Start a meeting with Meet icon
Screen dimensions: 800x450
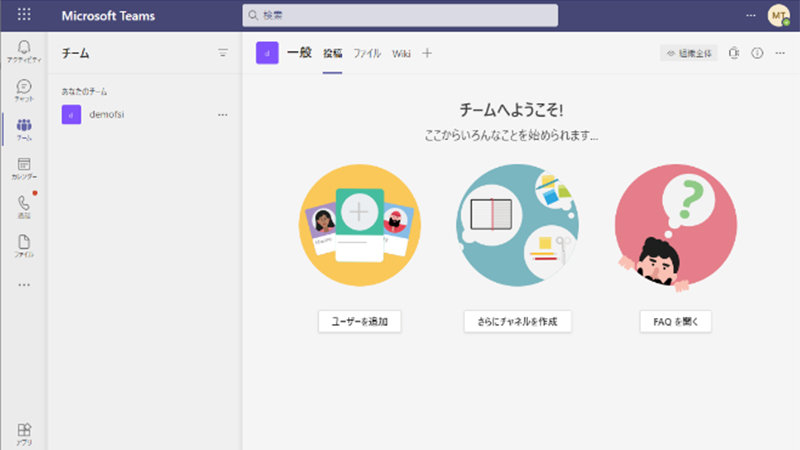(x=734, y=53)
